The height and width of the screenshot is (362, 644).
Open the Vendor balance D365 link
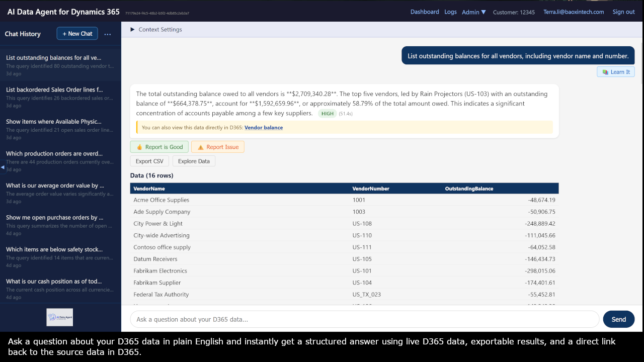click(264, 128)
